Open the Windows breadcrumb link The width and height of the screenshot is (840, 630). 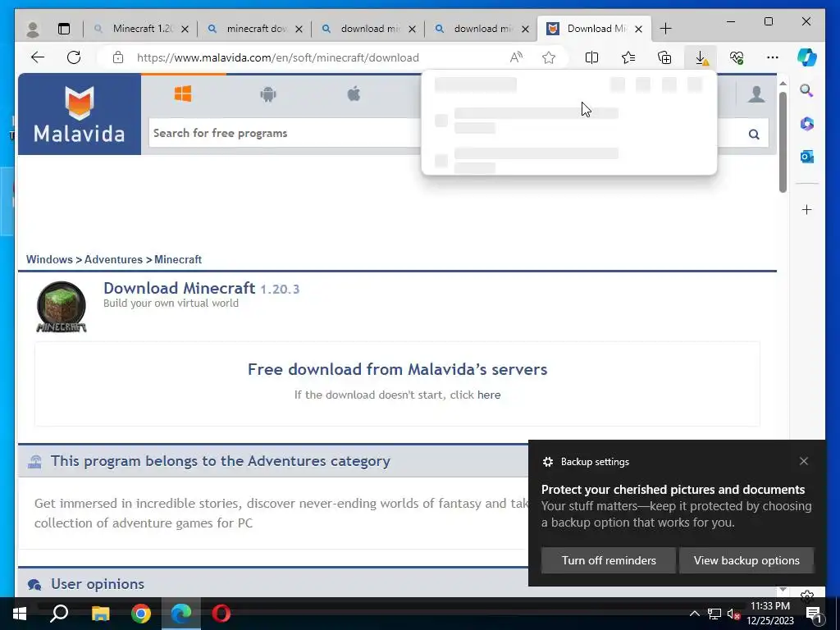click(49, 259)
